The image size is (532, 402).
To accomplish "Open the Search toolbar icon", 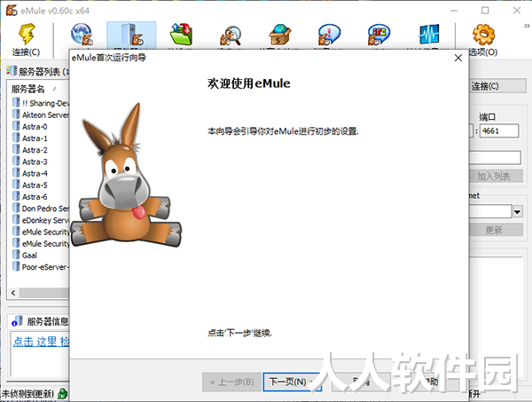I will (x=231, y=35).
